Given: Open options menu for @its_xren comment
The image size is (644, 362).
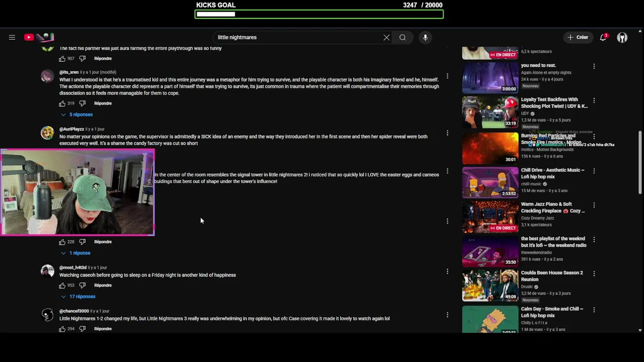Looking at the screenshot, I should coord(447,76).
